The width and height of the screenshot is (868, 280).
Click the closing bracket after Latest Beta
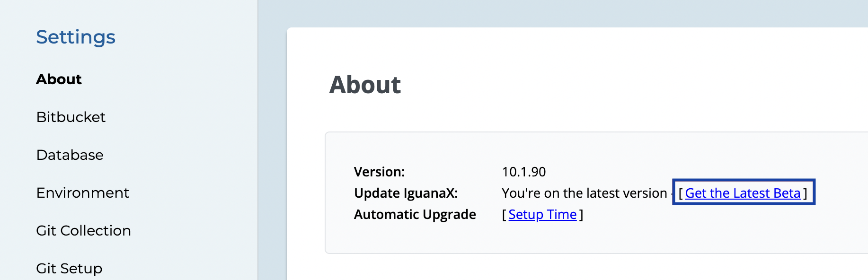pyautogui.click(x=805, y=193)
